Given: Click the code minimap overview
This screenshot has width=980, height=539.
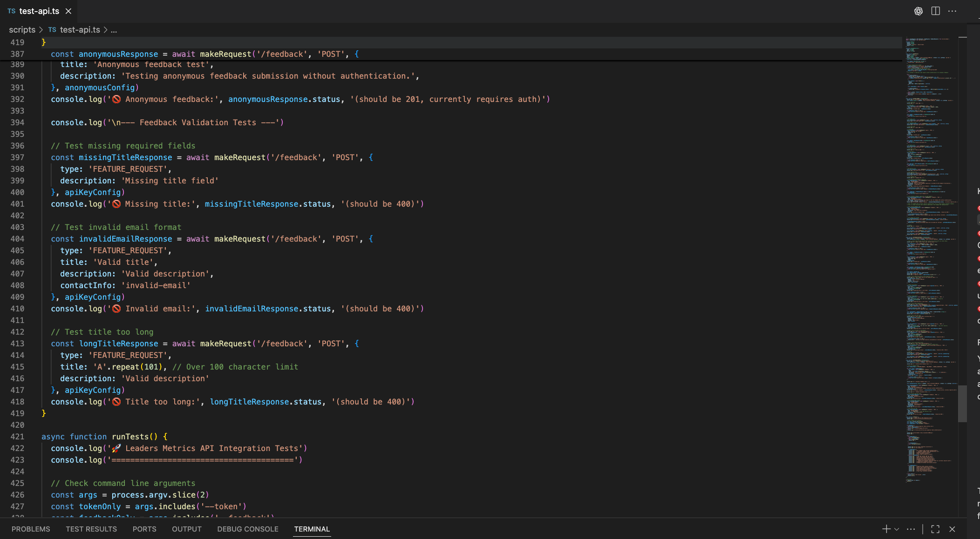Looking at the screenshot, I should pos(929,233).
